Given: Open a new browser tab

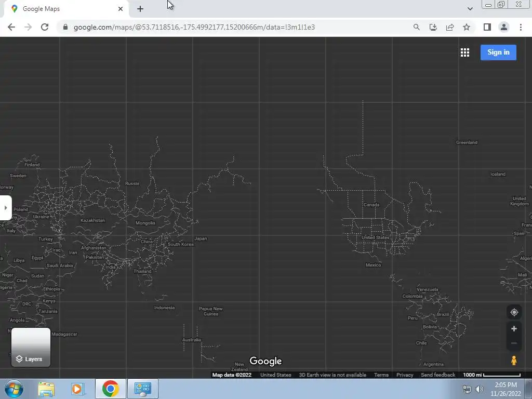Looking at the screenshot, I should tap(140, 9).
